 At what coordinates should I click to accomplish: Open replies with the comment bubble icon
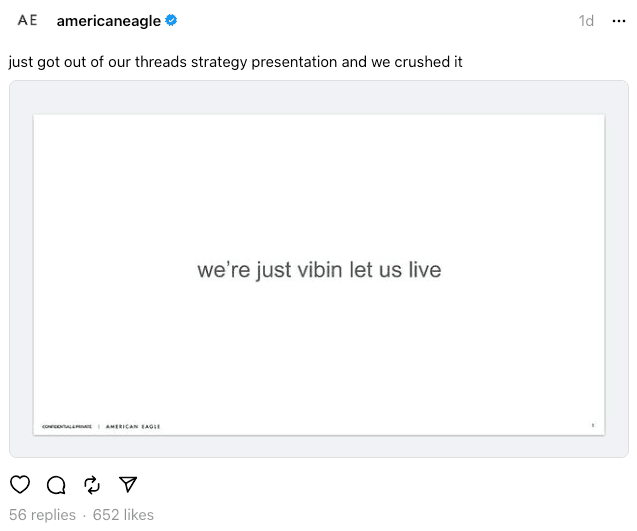(x=56, y=484)
